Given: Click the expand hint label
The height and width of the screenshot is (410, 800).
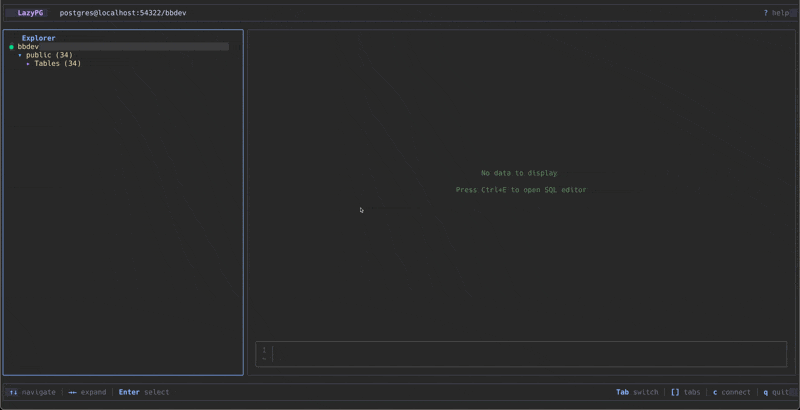Looking at the screenshot, I should point(93,392).
